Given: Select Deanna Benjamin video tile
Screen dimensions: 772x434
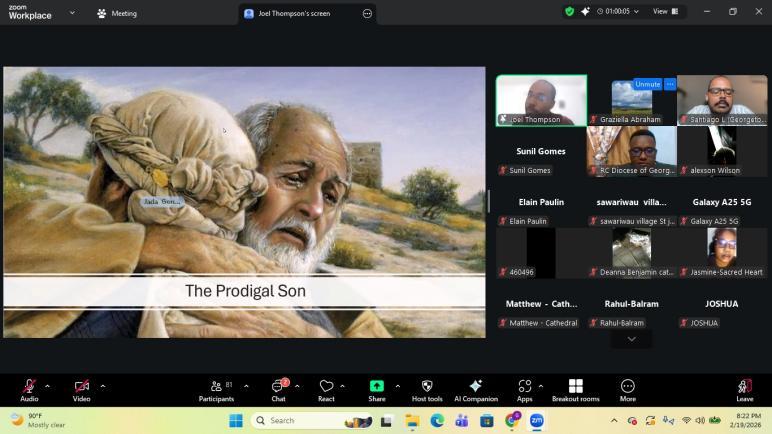Looking at the screenshot, I should [x=631, y=253].
